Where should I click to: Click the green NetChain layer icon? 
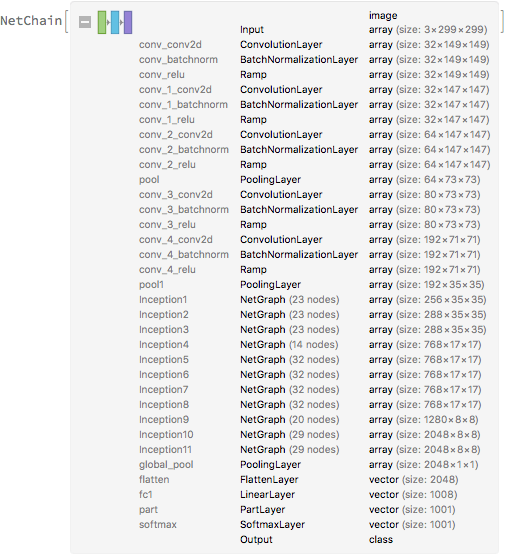102,22
